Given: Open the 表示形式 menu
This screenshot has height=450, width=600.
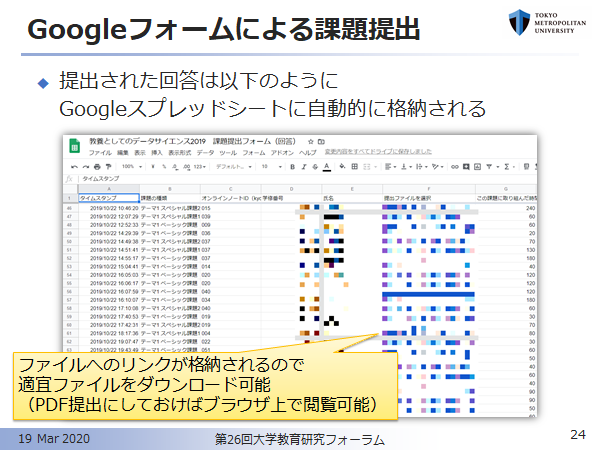Looking at the screenshot, I should click(x=180, y=153).
